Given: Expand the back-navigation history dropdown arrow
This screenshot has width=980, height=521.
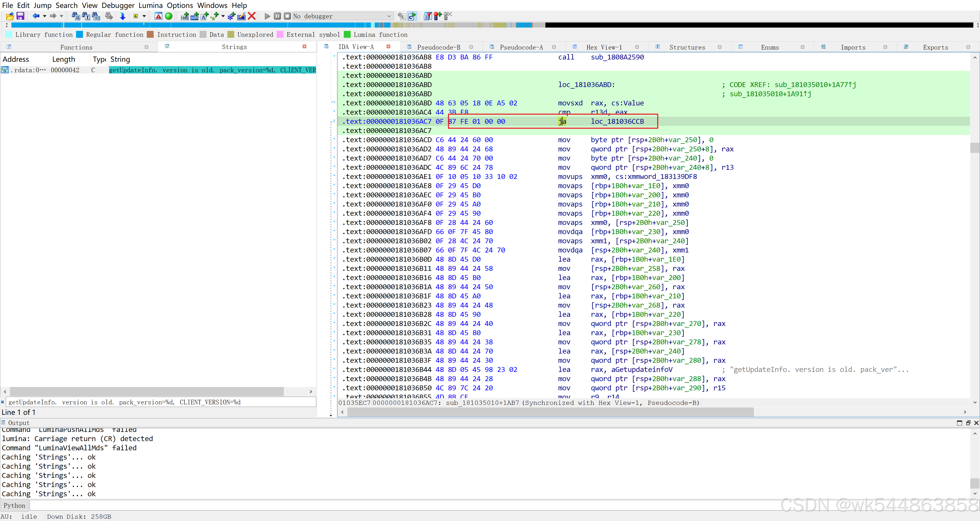Looking at the screenshot, I should (x=44, y=16).
